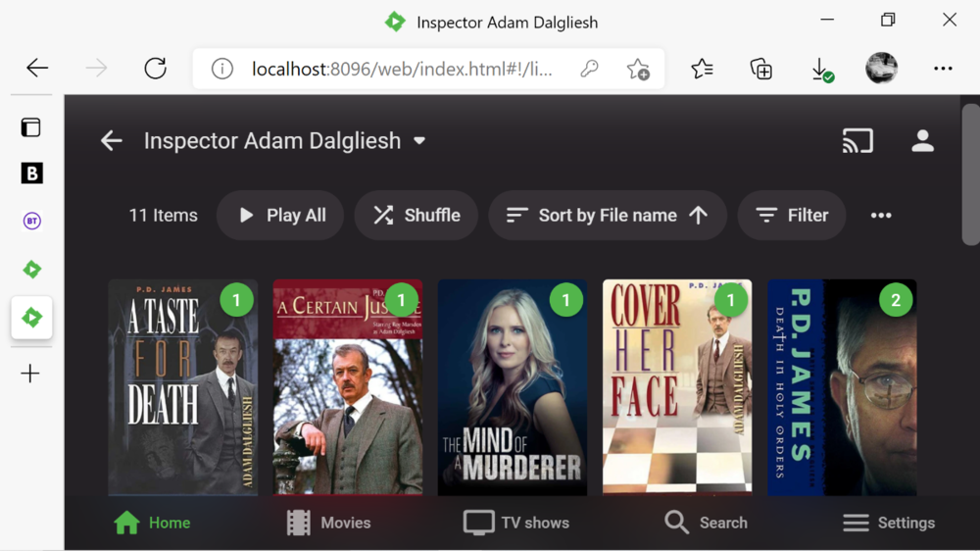The width and height of the screenshot is (980, 551).
Task: Reload the page with the refresh icon
Action: pyautogui.click(x=155, y=68)
